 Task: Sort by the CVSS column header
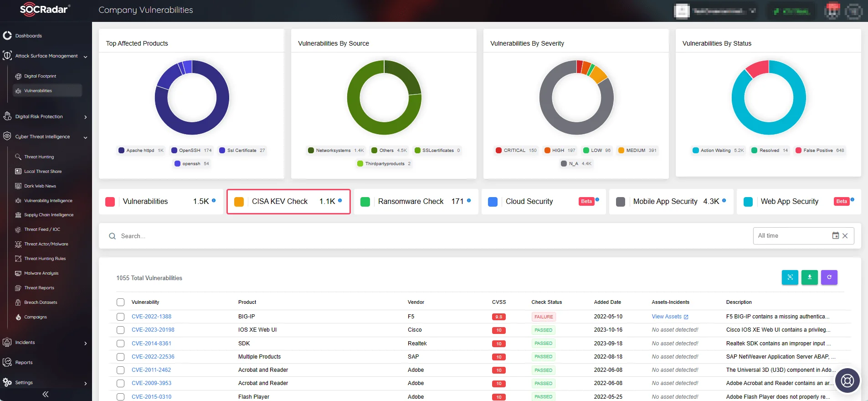pos(499,302)
